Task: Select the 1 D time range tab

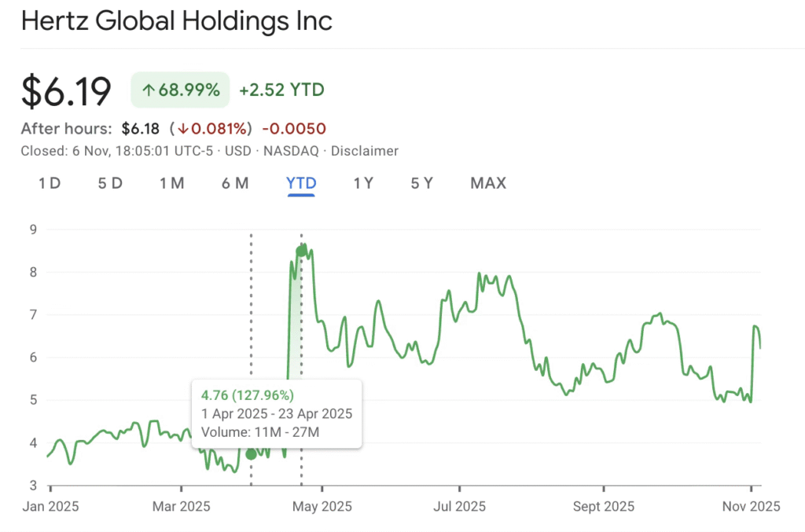Action: [x=50, y=183]
